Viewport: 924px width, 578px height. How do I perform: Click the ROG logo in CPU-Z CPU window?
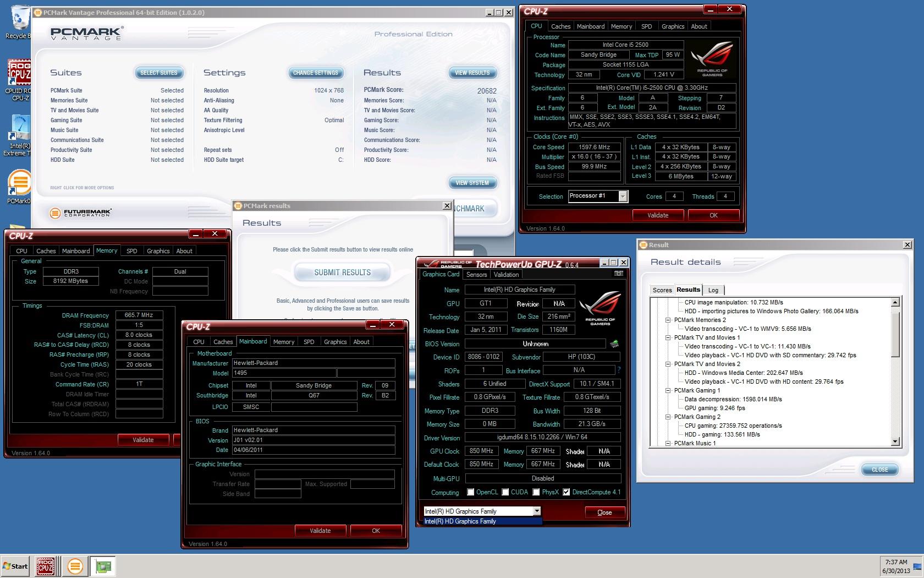tap(712, 59)
